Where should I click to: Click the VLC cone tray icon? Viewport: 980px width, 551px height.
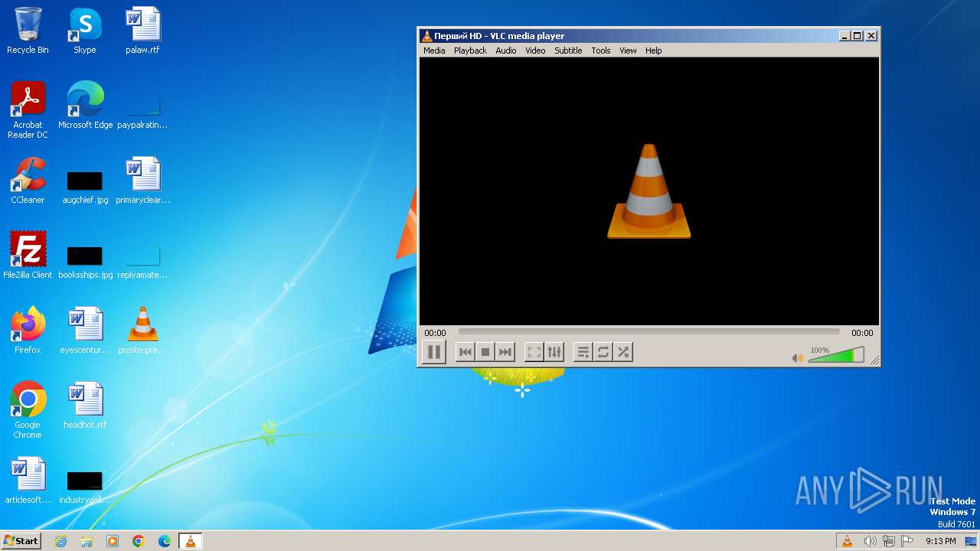847,541
